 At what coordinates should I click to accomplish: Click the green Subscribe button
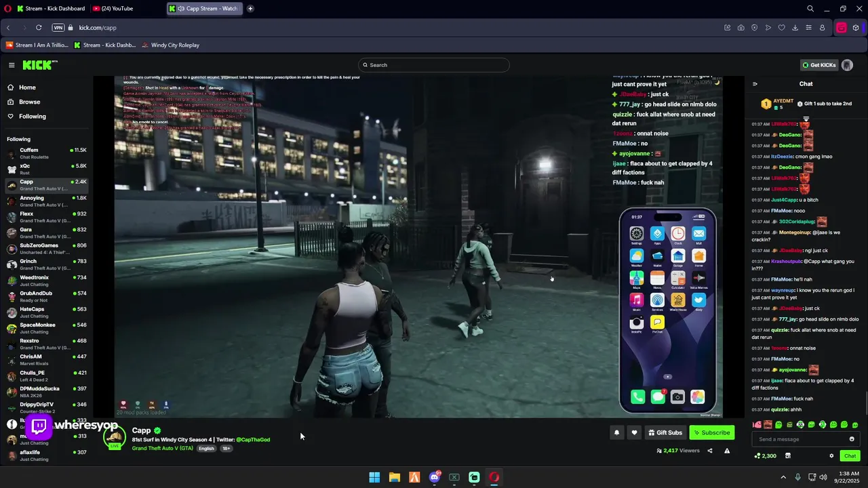(x=712, y=432)
